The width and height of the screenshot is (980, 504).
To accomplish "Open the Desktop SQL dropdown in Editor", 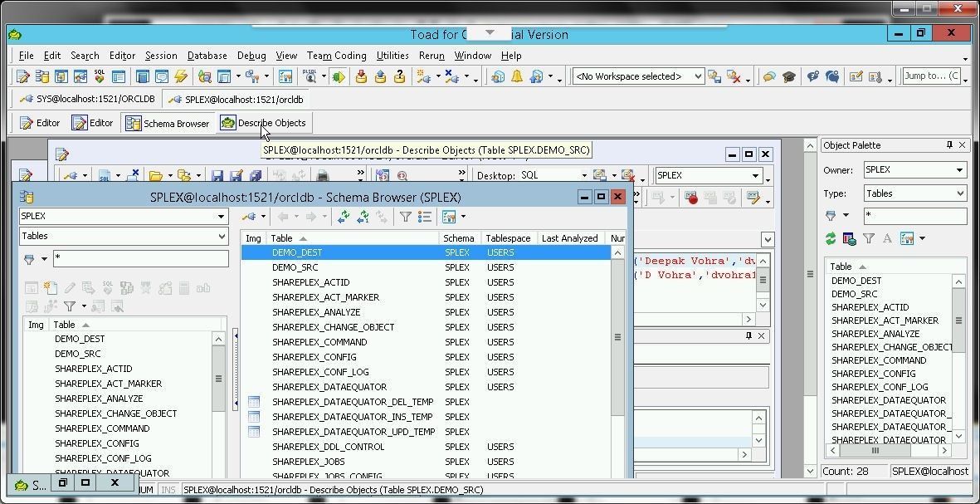I will [585, 176].
